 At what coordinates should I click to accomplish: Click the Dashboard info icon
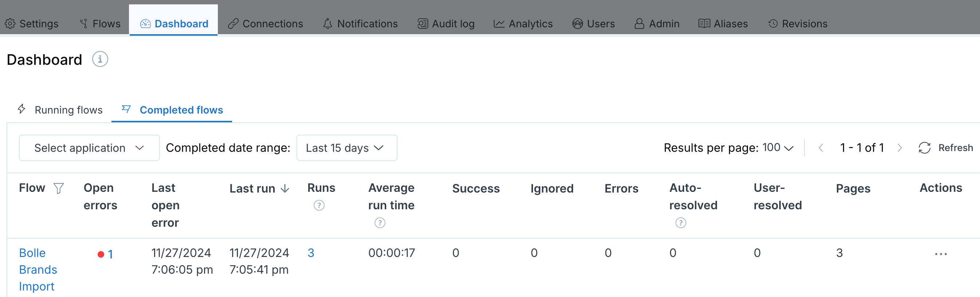(x=100, y=59)
